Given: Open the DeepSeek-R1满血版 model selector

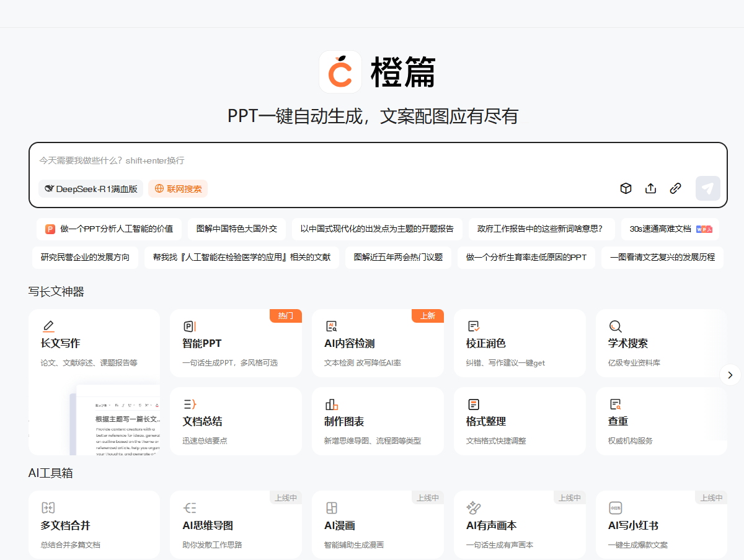Looking at the screenshot, I should pyautogui.click(x=91, y=189).
